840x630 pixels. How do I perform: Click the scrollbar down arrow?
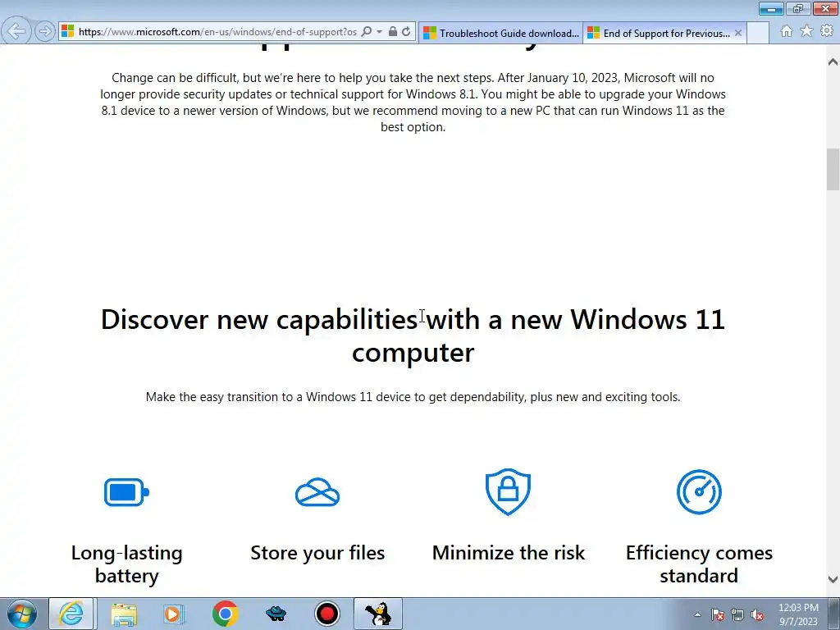(833, 579)
